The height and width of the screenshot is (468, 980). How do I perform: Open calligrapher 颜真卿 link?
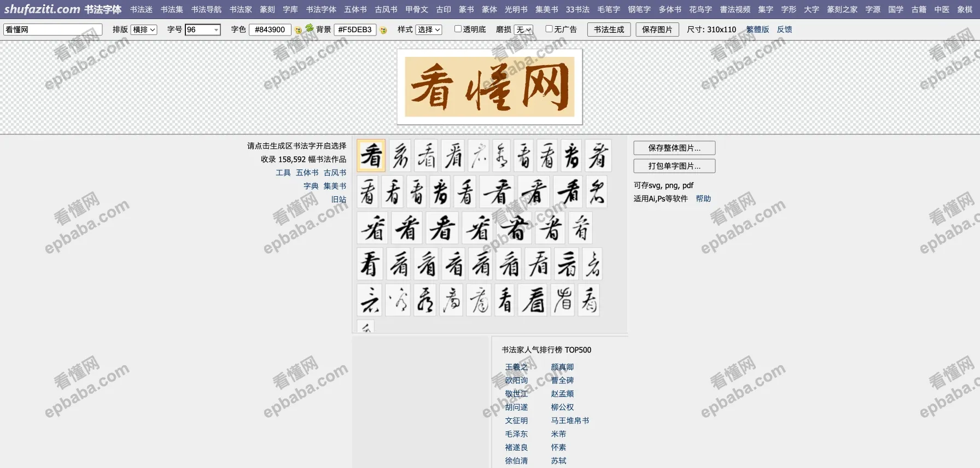click(562, 367)
